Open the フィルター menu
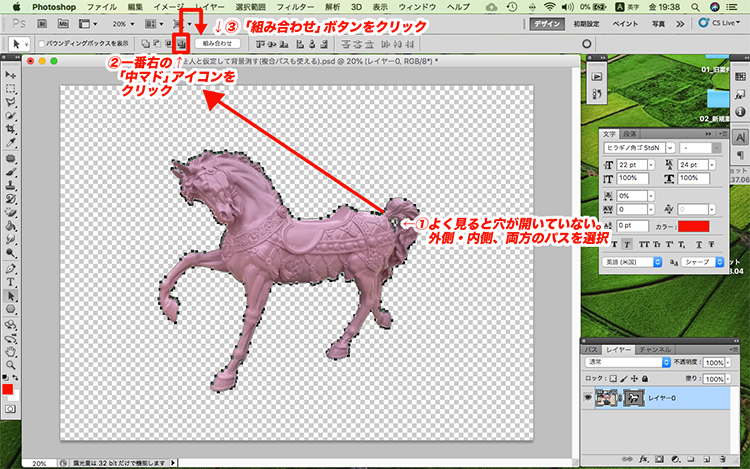This screenshot has height=469, width=750. click(x=296, y=7)
